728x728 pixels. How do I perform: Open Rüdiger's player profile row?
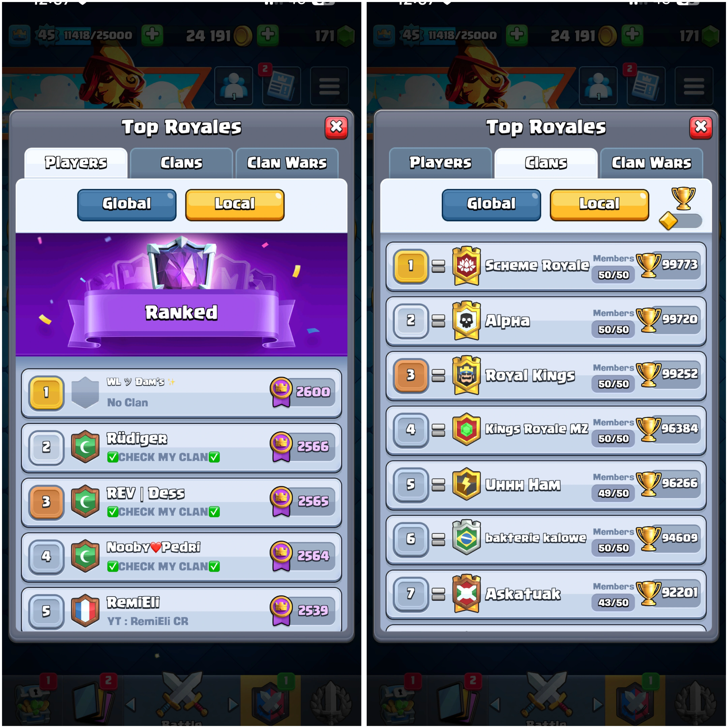coord(181,447)
